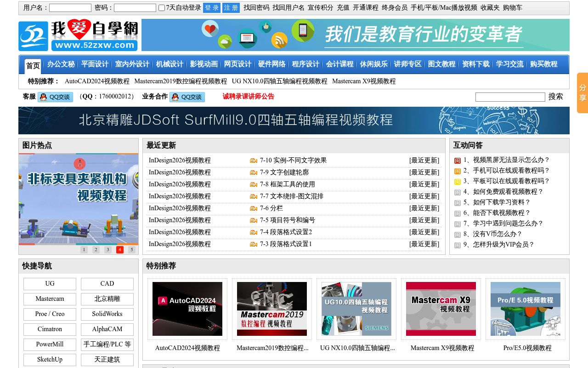Open the UG NX10.0四轴五轴编程视频教程 推荐 link
Image resolution: width=588 pixels, height=368 pixels.
280,81
